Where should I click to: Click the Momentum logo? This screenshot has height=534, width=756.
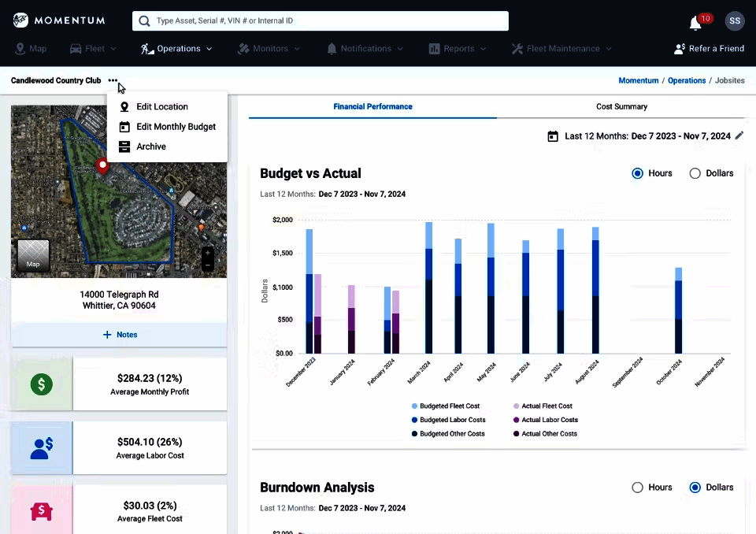(59, 20)
